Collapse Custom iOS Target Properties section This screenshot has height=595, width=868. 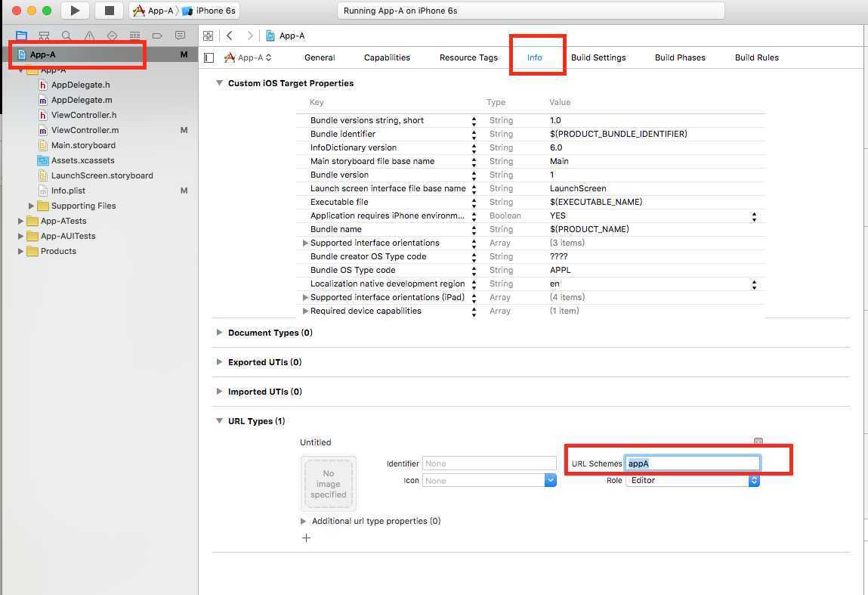click(x=219, y=83)
